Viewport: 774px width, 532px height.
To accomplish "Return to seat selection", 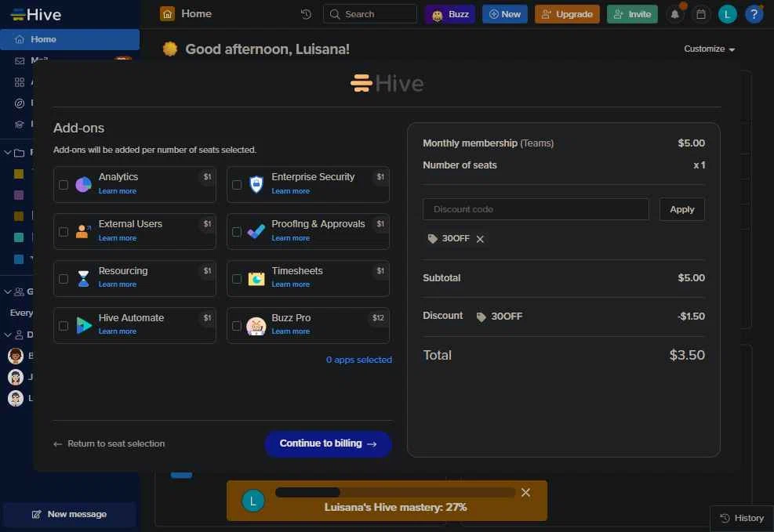I will point(109,443).
